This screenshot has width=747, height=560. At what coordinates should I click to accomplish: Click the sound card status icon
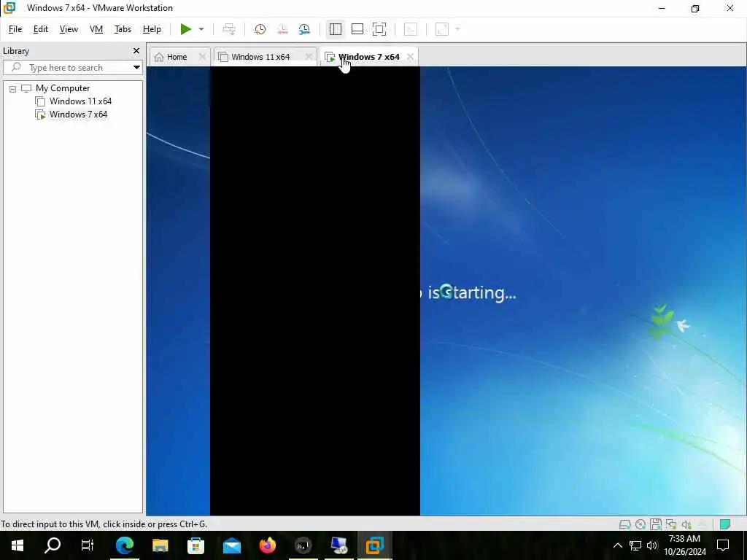[x=686, y=525]
